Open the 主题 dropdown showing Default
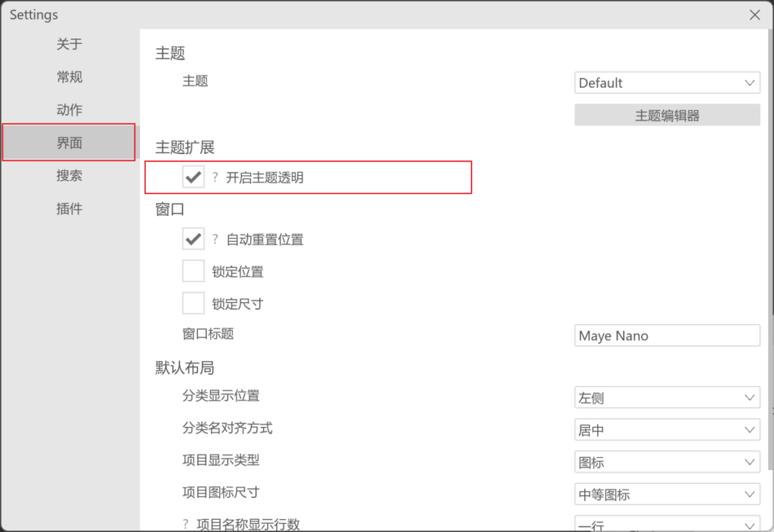The image size is (774, 532). pos(667,83)
